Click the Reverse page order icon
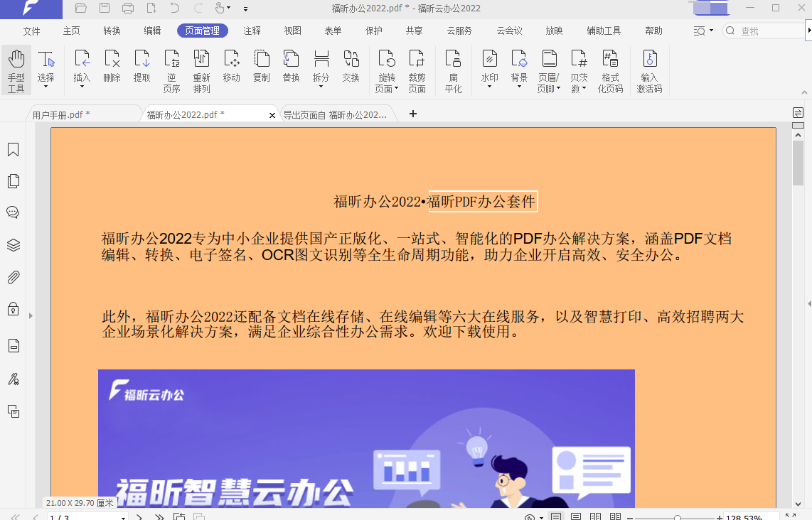The image size is (812, 520). tap(171, 67)
